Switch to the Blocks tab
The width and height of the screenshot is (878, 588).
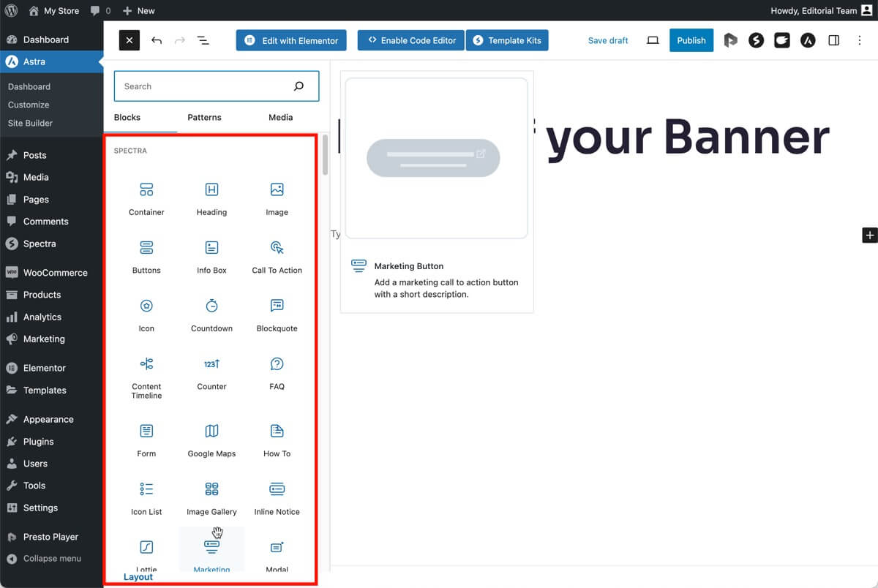pos(127,117)
